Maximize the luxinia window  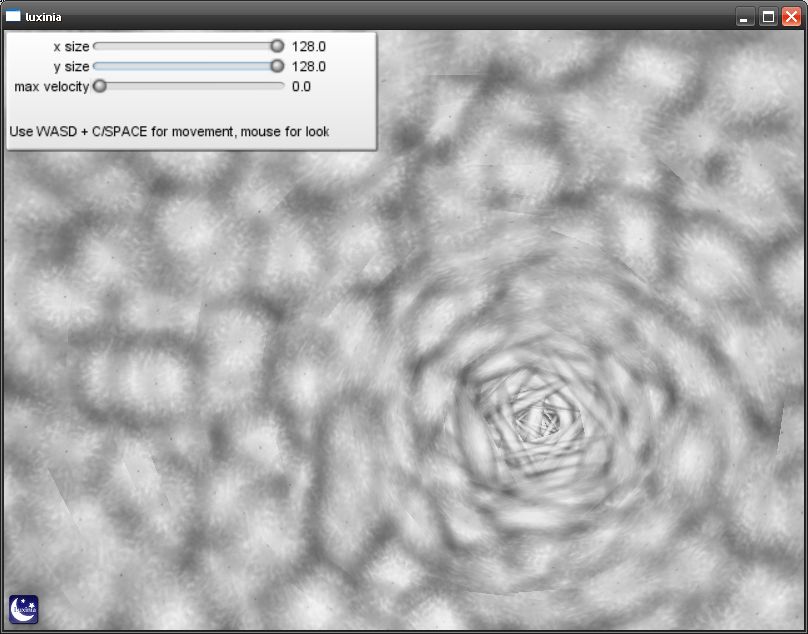tap(768, 16)
